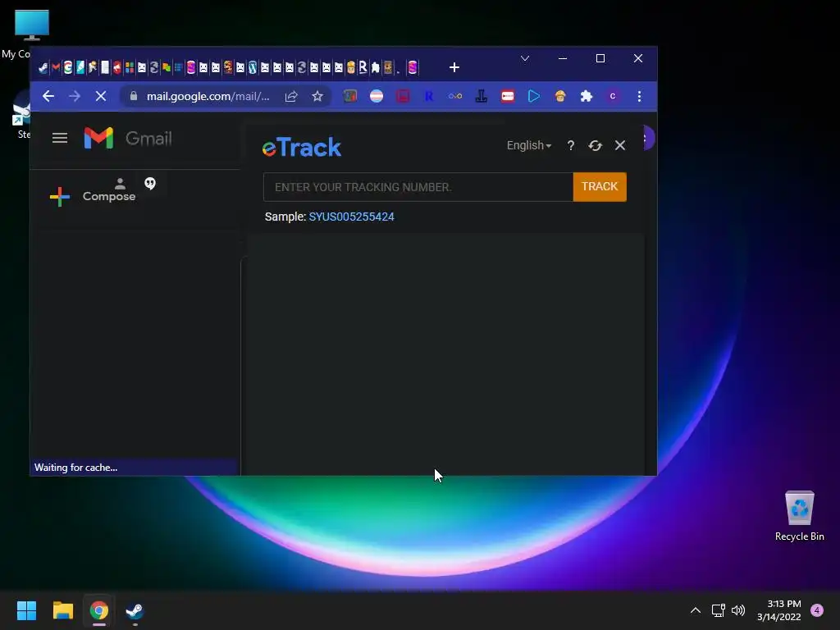The image size is (840, 630).
Task: Click the TRACK button in eTrack
Action: (600, 186)
